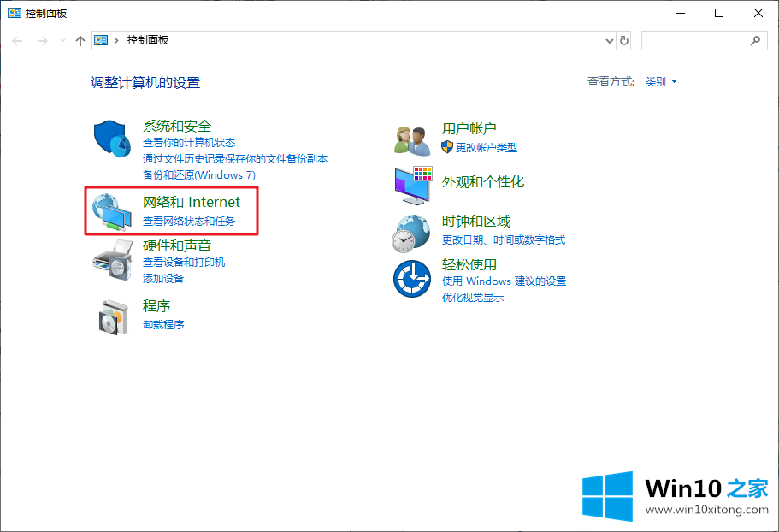Image resolution: width=779 pixels, height=532 pixels.
Task: Click 备份和还原(Windows 7) link
Action: [x=199, y=175]
